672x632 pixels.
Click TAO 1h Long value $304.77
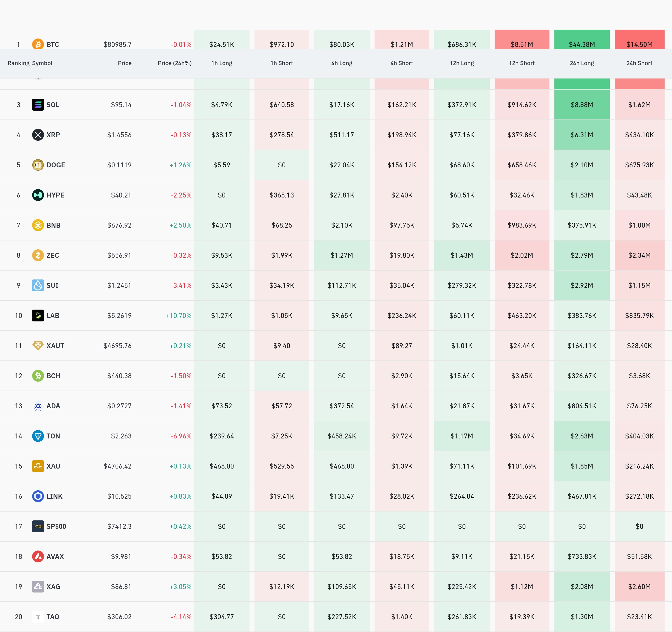[x=222, y=617]
